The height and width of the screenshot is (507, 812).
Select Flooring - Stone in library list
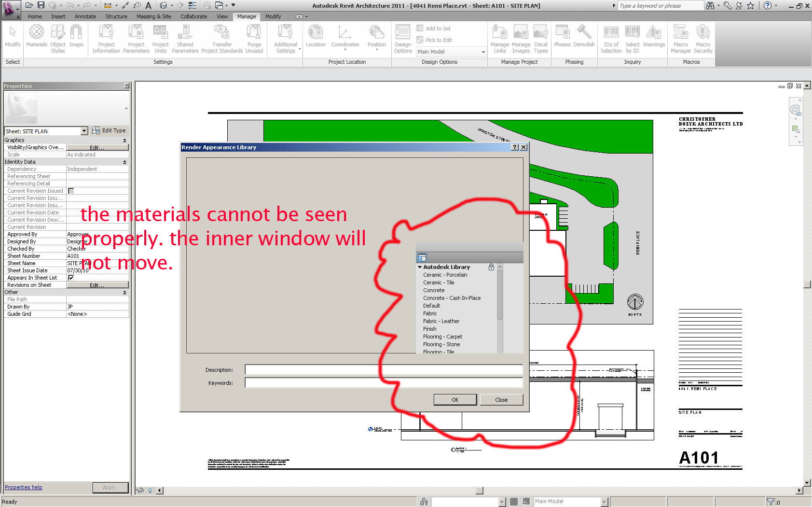point(441,344)
